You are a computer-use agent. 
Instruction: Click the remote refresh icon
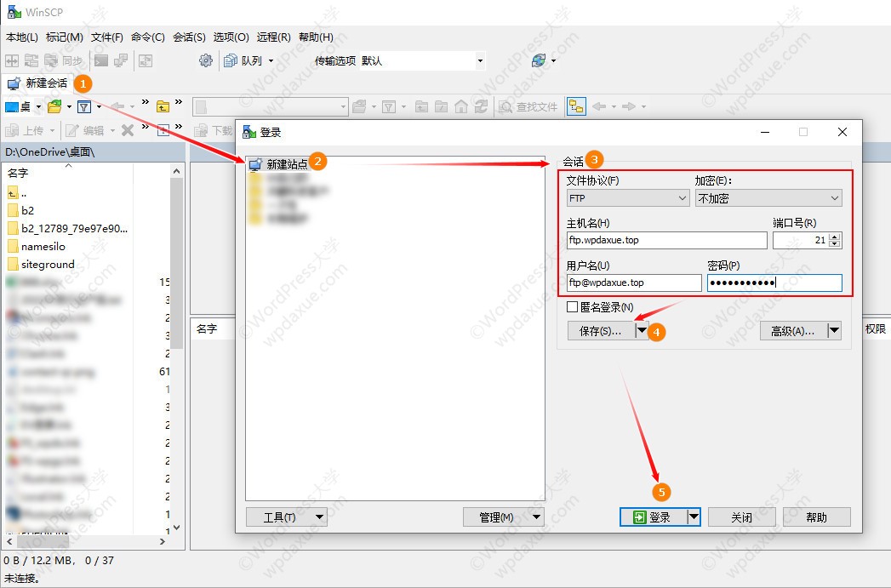[x=481, y=106]
